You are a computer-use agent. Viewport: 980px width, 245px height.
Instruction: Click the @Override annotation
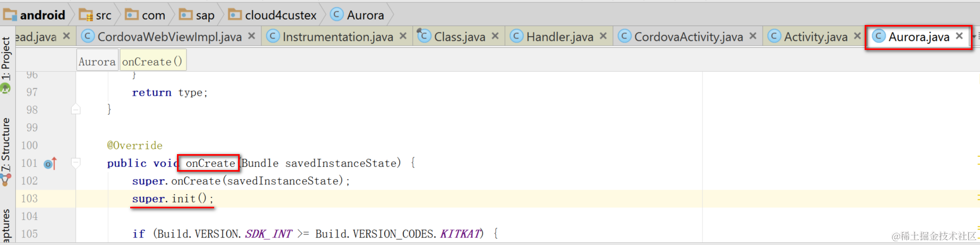click(x=135, y=146)
